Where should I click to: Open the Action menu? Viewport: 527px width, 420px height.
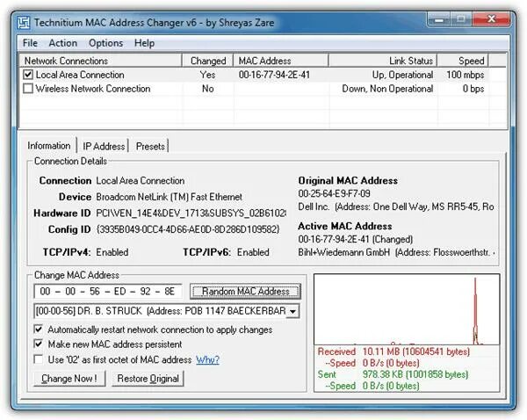pos(63,43)
